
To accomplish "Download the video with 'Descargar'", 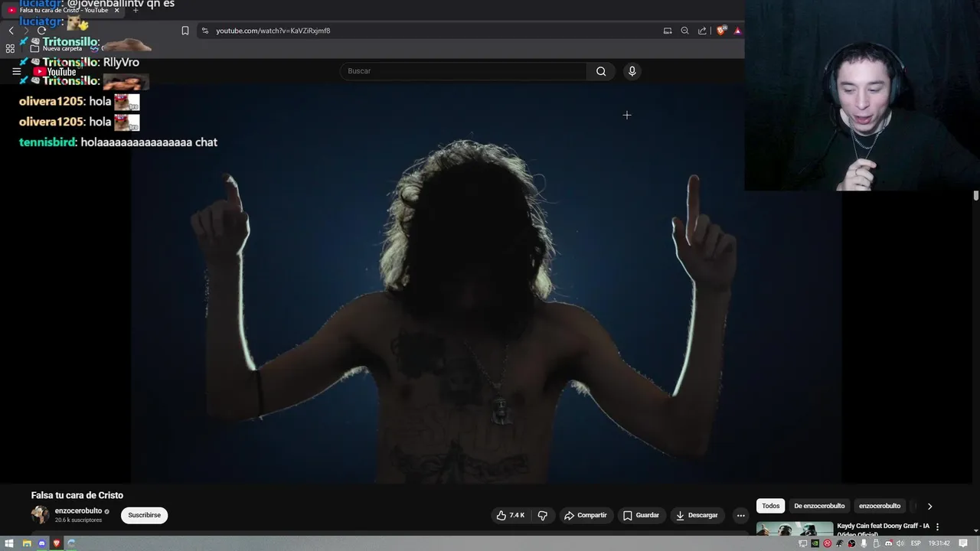I will point(697,515).
